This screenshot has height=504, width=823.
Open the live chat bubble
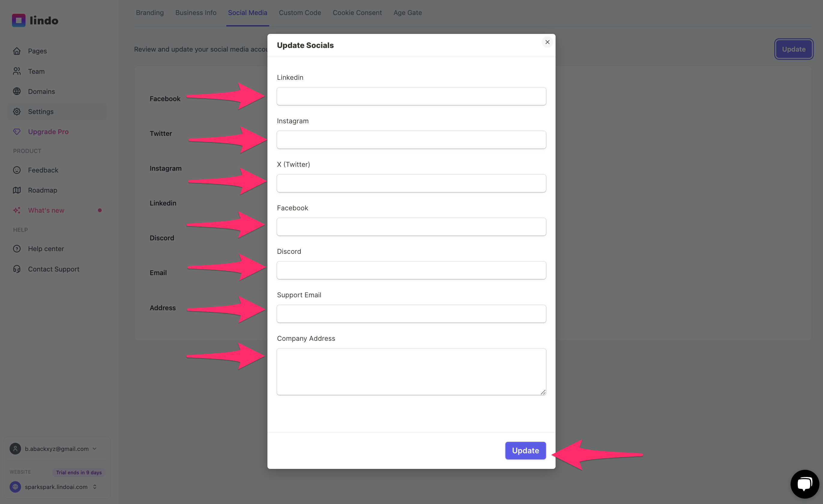(x=805, y=484)
